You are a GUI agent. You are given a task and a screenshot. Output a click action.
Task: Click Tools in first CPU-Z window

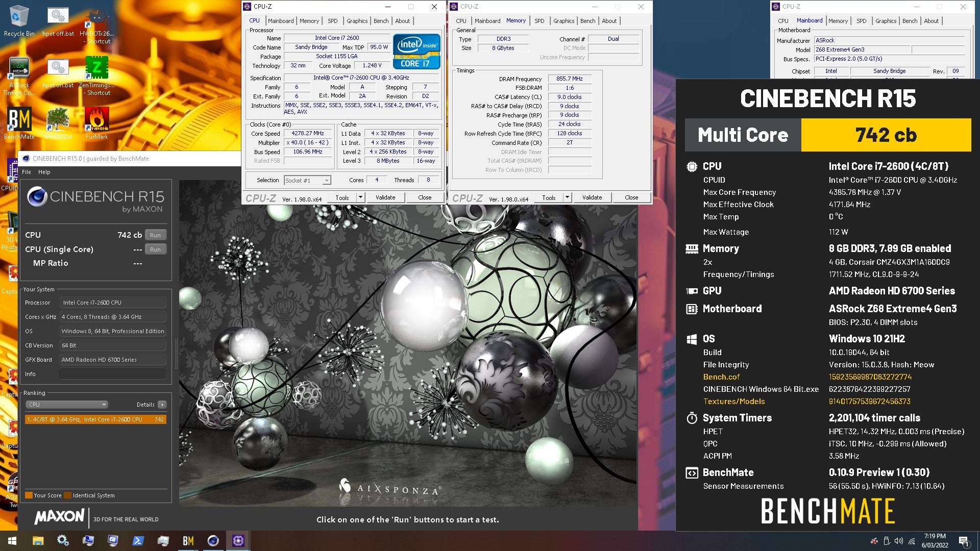point(342,197)
